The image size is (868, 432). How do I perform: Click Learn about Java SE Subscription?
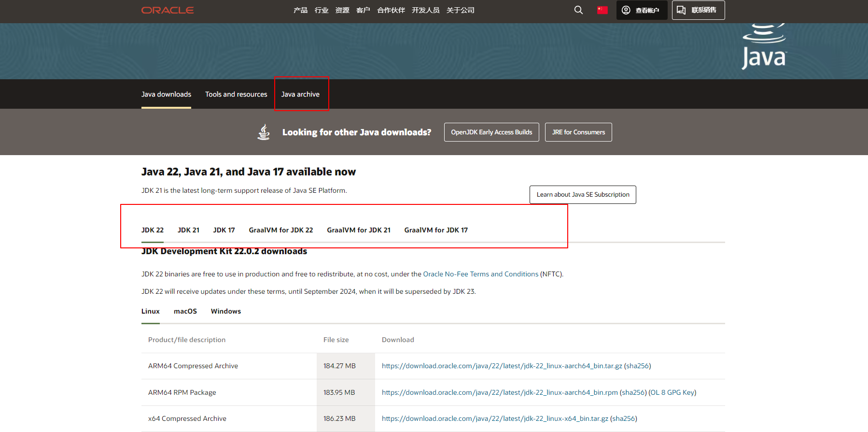coord(583,195)
